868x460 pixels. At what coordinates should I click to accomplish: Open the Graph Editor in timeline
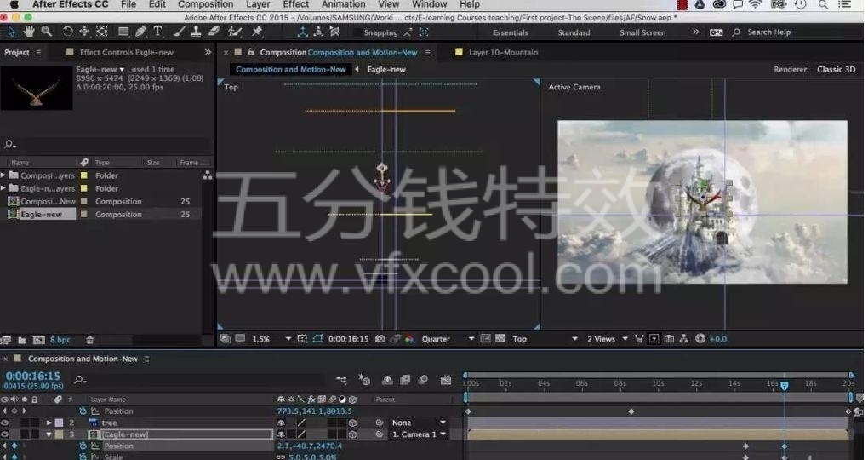(x=446, y=380)
